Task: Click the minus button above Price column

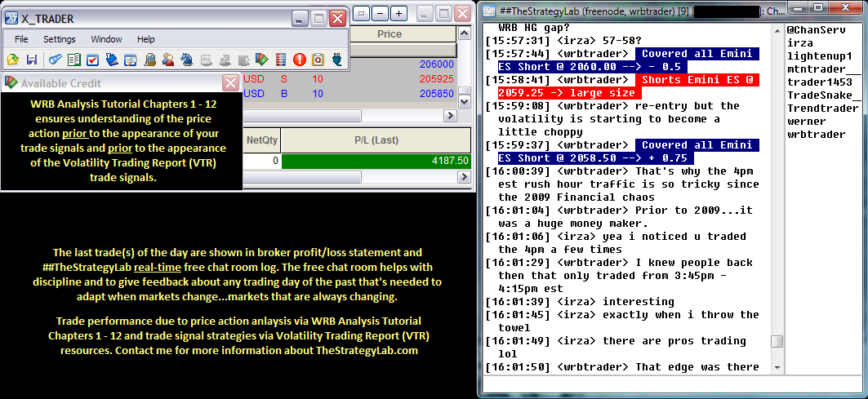Action: 380,13
